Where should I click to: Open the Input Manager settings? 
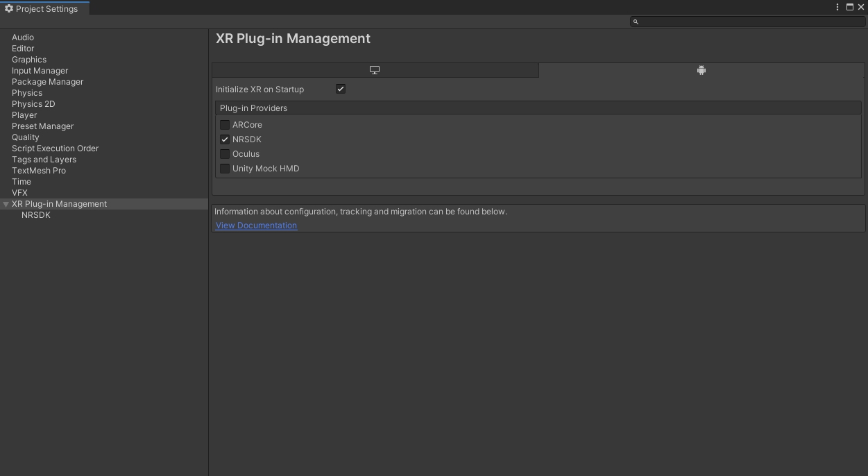(x=40, y=71)
